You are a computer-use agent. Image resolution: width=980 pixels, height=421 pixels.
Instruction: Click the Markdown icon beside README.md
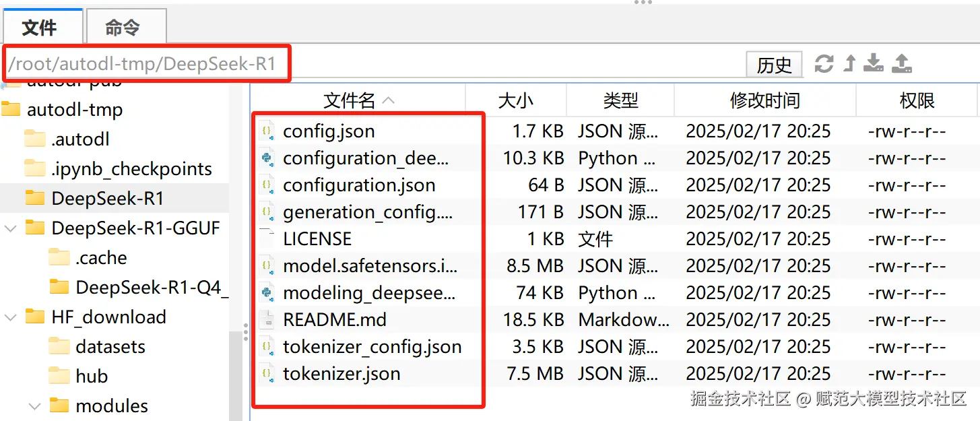pos(268,319)
